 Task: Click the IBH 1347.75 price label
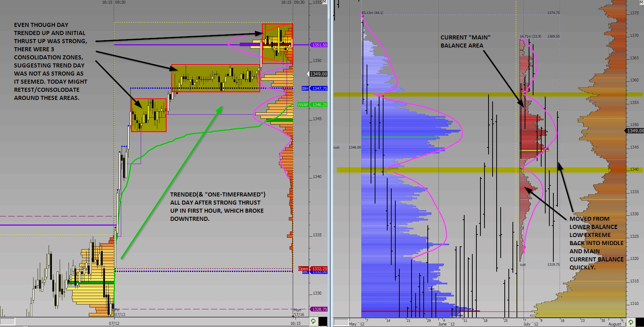pyautogui.click(x=314, y=88)
